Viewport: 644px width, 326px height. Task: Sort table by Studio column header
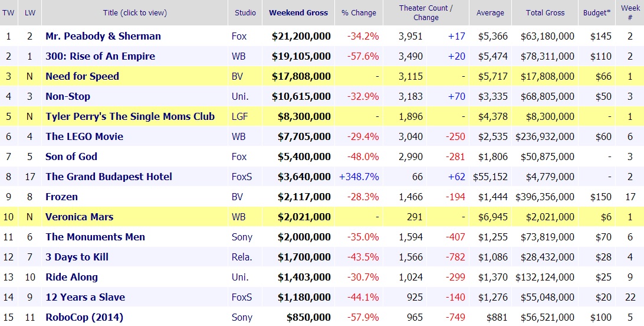pyautogui.click(x=245, y=12)
